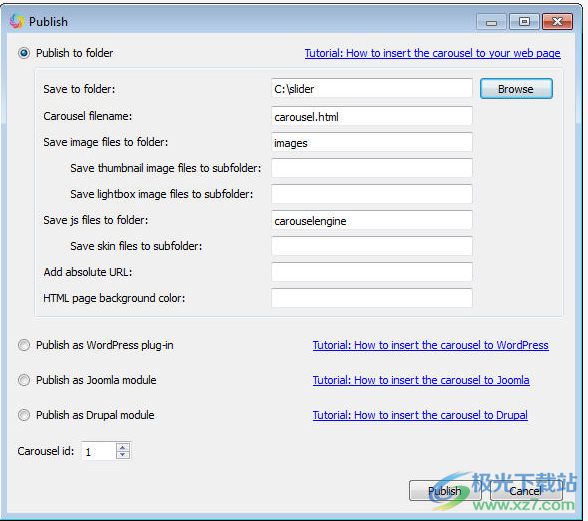Select the Publish to folder option
This screenshot has width=588, height=521.
click(x=24, y=53)
